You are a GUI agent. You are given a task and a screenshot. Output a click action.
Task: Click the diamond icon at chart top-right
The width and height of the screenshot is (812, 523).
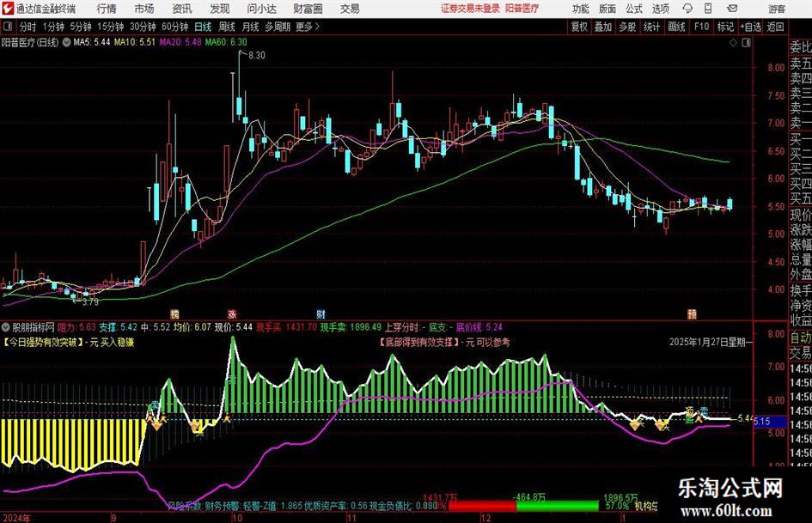click(x=733, y=43)
